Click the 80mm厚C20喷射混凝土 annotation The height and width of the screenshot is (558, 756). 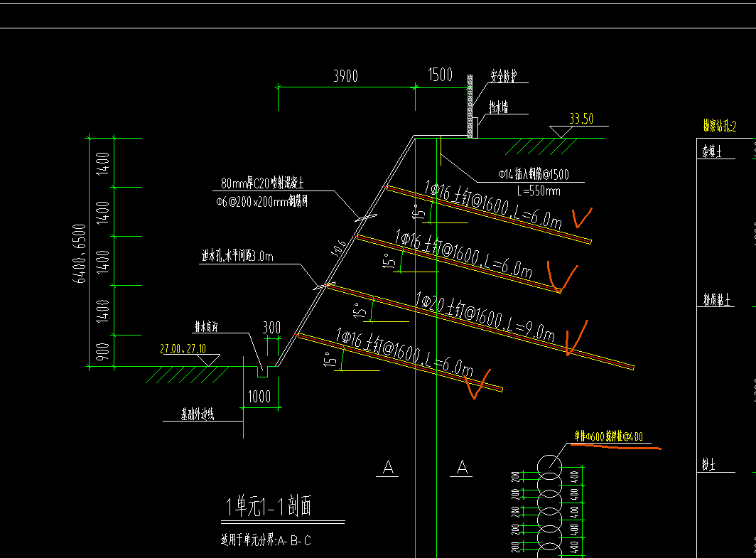pyautogui.click(x=262, y=183)
